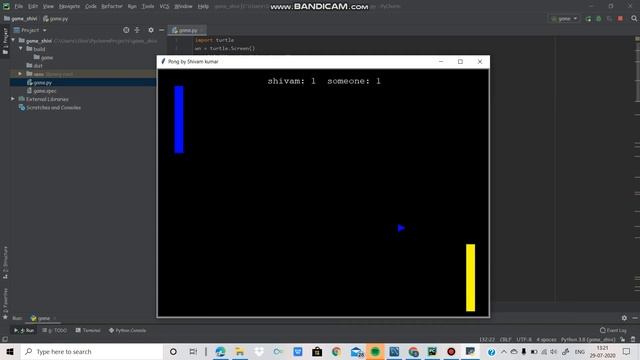This screenshot has height=360, width=640.
Task: Expand External Libraries node
Action: pyautogui.click(x=13, y=99)
